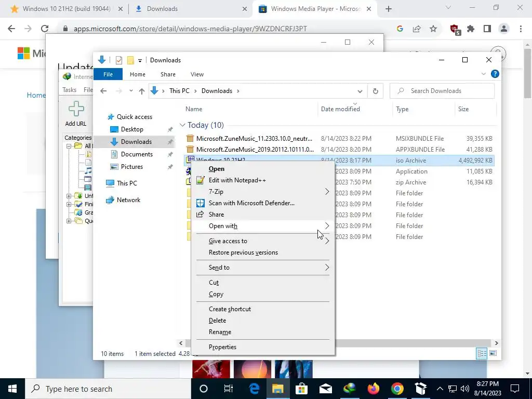Click This PC in the address breadcrumb
Viewport: 532px width, 399px height.
click(x=179, y=91)
